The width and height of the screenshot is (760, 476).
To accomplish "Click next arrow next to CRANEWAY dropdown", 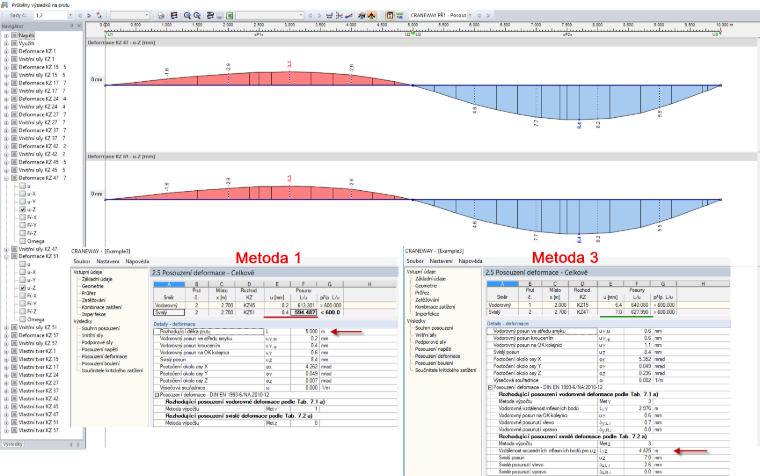I will click(488, 16).
